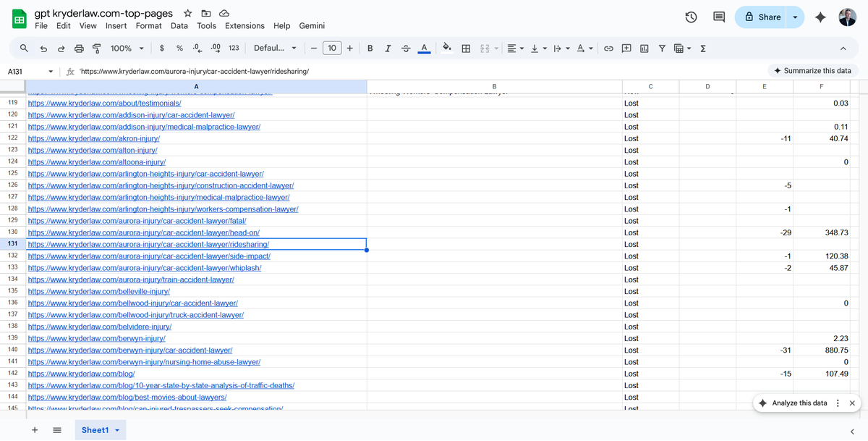Open table views dropdown
The width and height of the screenshot is (868, 441).
pyautogui.click(x=682, y=49)
